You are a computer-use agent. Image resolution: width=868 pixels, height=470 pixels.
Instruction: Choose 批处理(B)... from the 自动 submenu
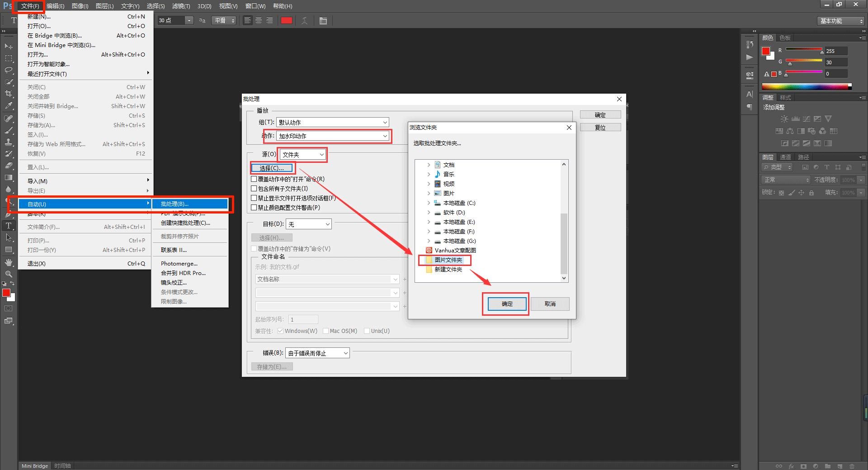(190, 204)
